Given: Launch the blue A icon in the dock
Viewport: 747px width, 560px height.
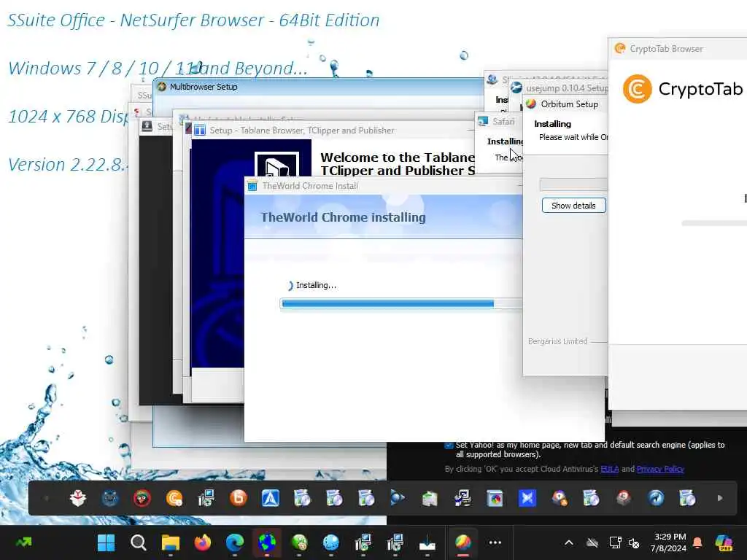Looking at the screenshot, I should (x=270, y=498).
